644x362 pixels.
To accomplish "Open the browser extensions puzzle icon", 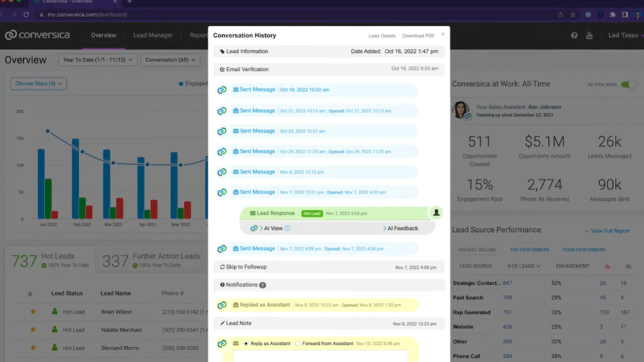I will click(x=613, y=15).
